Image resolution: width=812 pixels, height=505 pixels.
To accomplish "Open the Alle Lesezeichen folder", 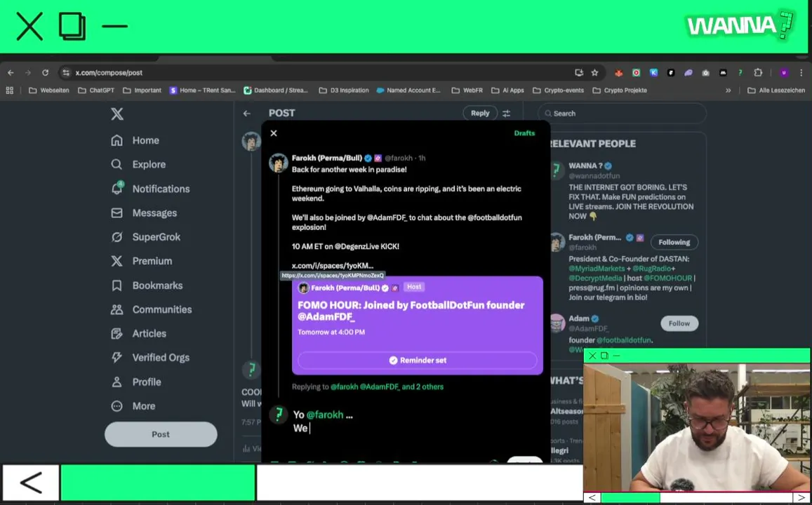I will click(776, 90).
